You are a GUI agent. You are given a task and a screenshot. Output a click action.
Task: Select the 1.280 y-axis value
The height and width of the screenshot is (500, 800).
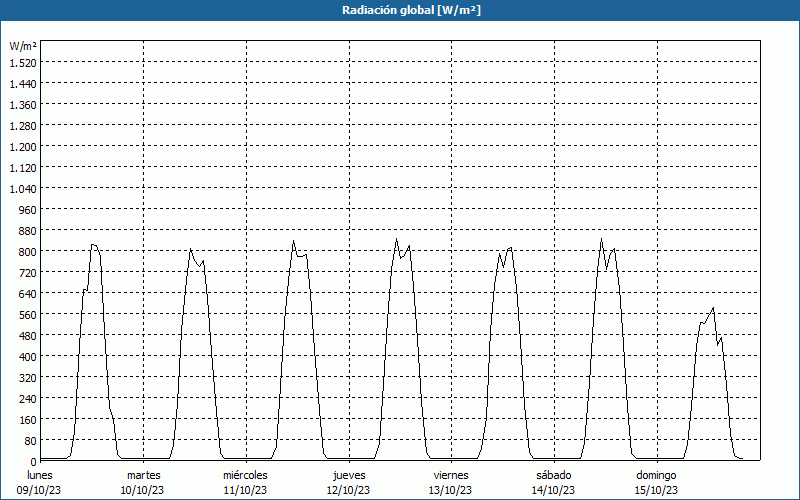pyautogui.click(x=23, y=126)
